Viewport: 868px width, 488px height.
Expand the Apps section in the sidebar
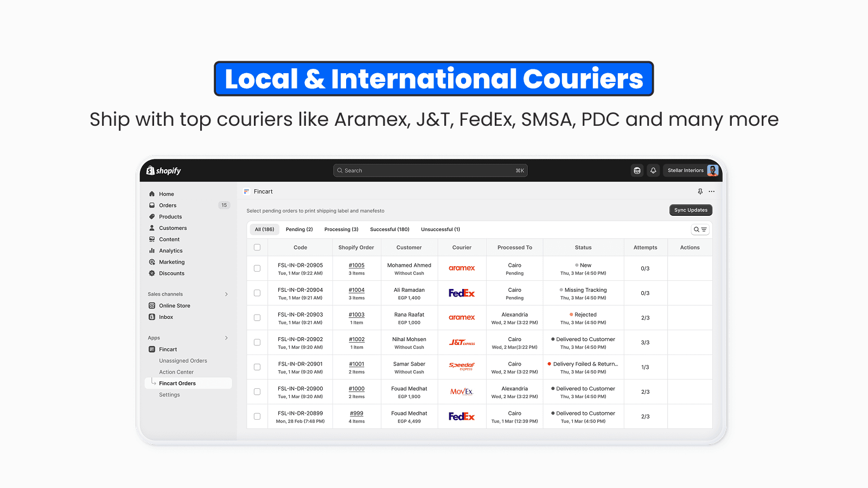226,337
